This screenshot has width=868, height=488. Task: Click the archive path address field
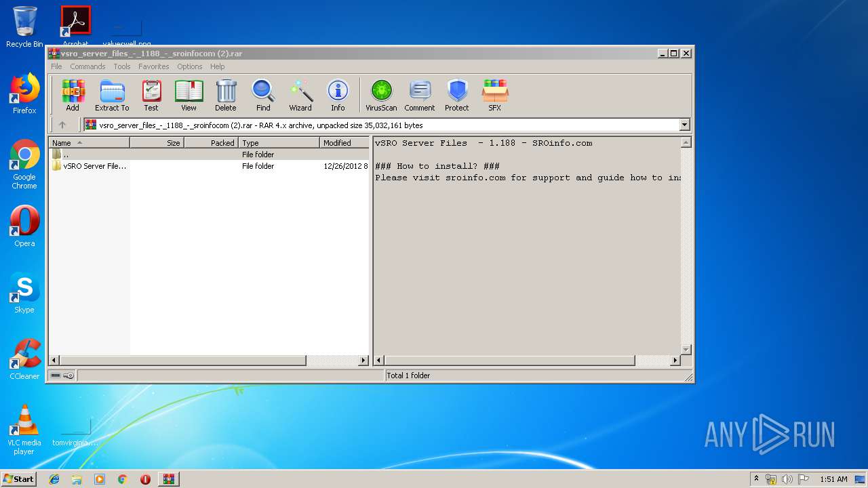(x=381, y=125)
